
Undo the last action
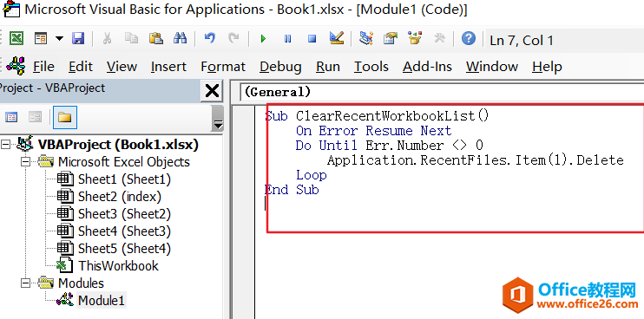(x=210, y=39)
